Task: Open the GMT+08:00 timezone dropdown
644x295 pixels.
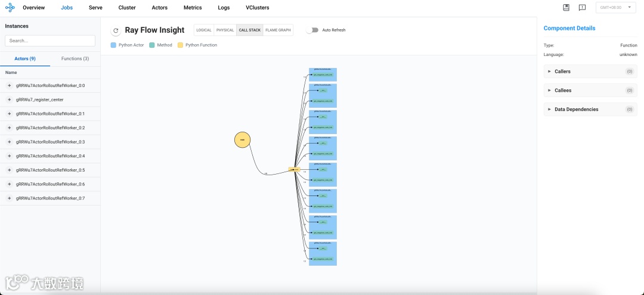Action: pos(615,7)
